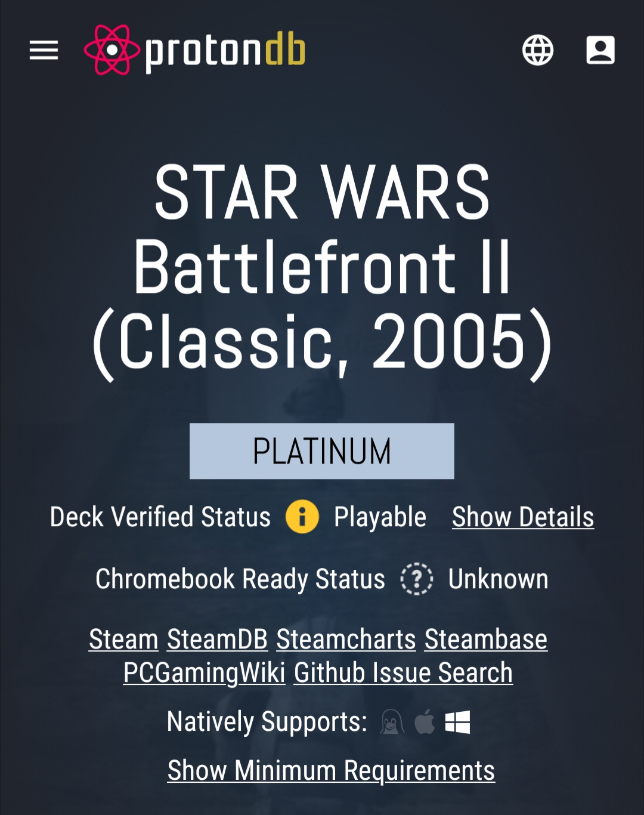This screenshot has width=644, height=815.
Task: Expand Show Details for Deck status
Action: click(x=523, y=517)
